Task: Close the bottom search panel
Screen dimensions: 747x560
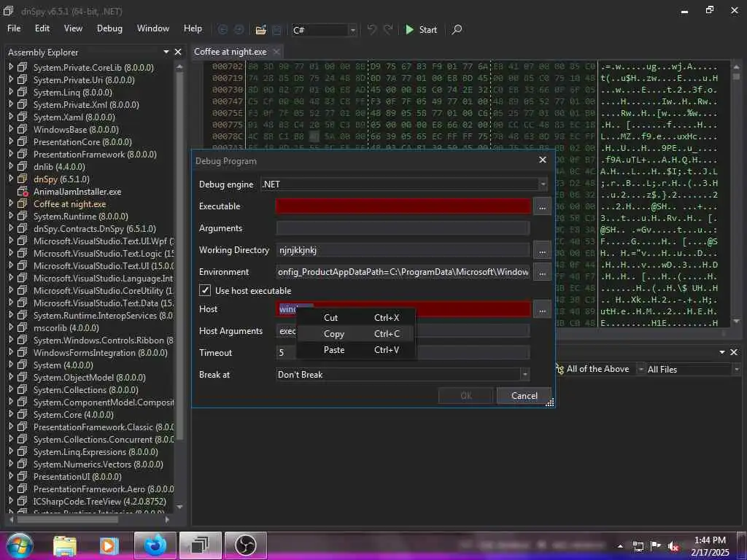Action: coord(734,352)
